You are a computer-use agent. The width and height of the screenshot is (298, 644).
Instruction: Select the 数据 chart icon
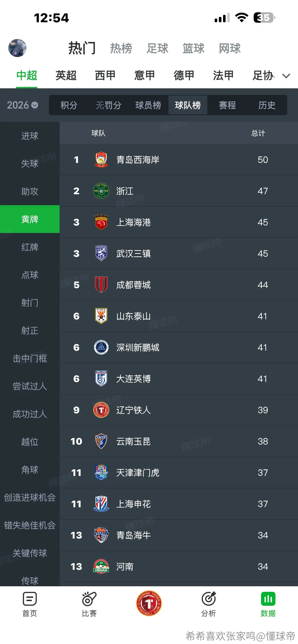tap(268, 599)
